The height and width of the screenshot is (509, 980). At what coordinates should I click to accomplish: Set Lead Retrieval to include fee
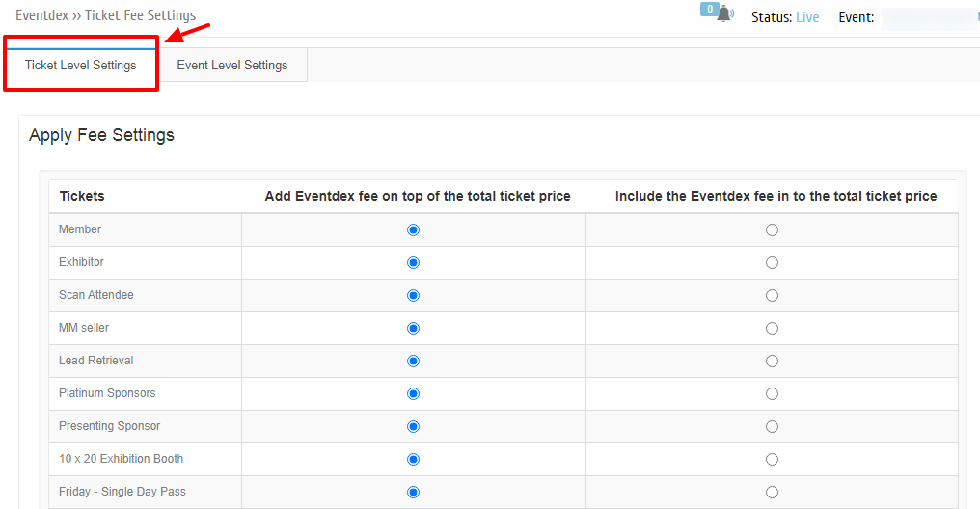[772, 361]
